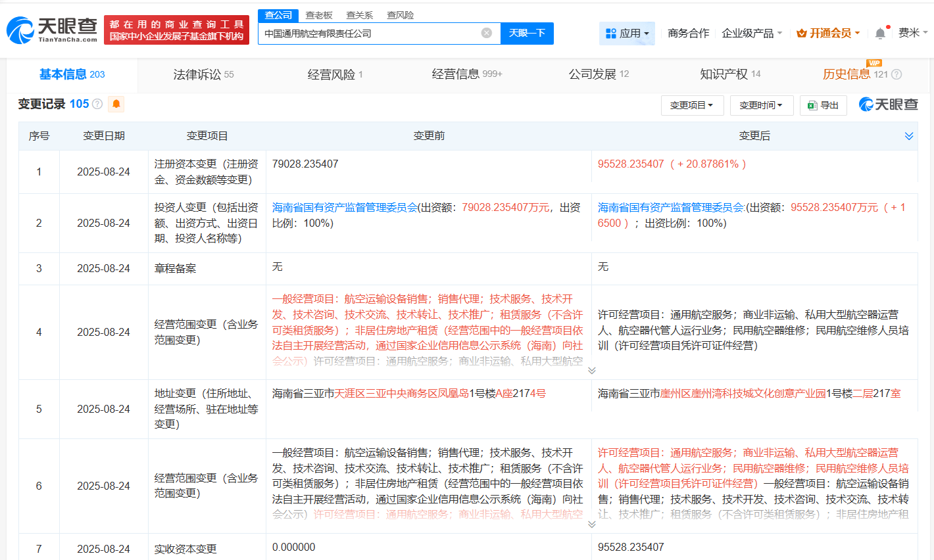This screenshot has height=560, width=934.
Task: Select the 章程备案 cell in row 3
Action: 207,269
